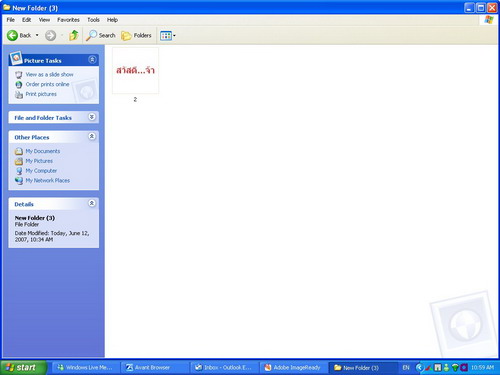The width and height of the screenshot is (500, 375).
Task: Click the Windows Start button
Action: (x=23, y=367)
